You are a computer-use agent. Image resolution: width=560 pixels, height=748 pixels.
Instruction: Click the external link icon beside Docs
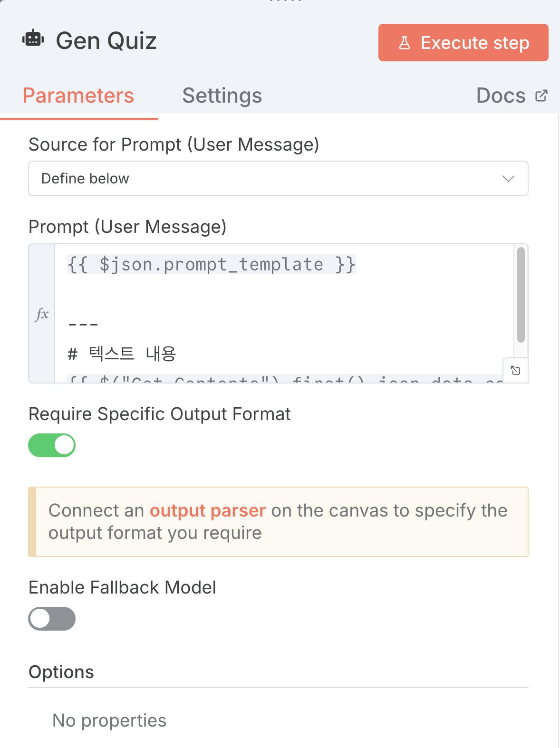coord(541,96)
